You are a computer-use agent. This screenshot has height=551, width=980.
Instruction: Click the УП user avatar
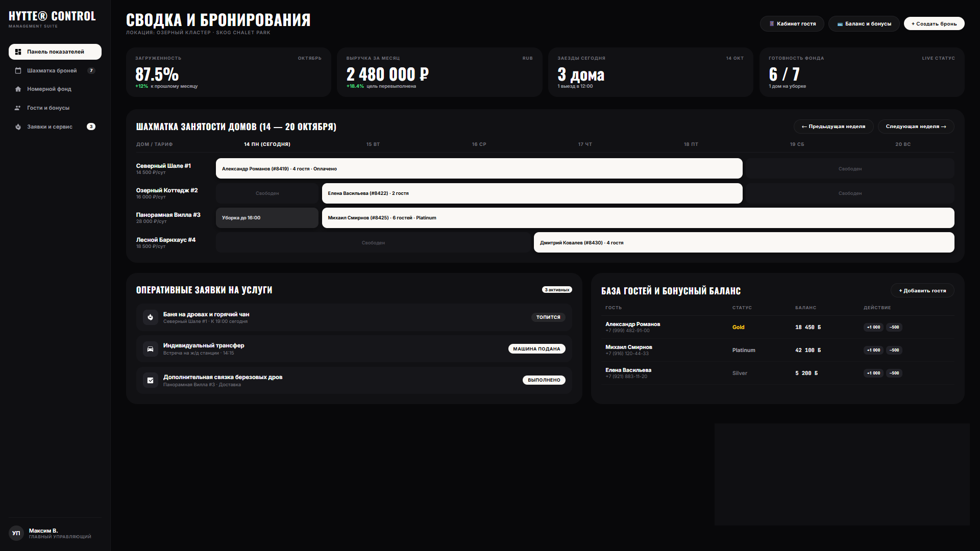click(x=16, y=533)
